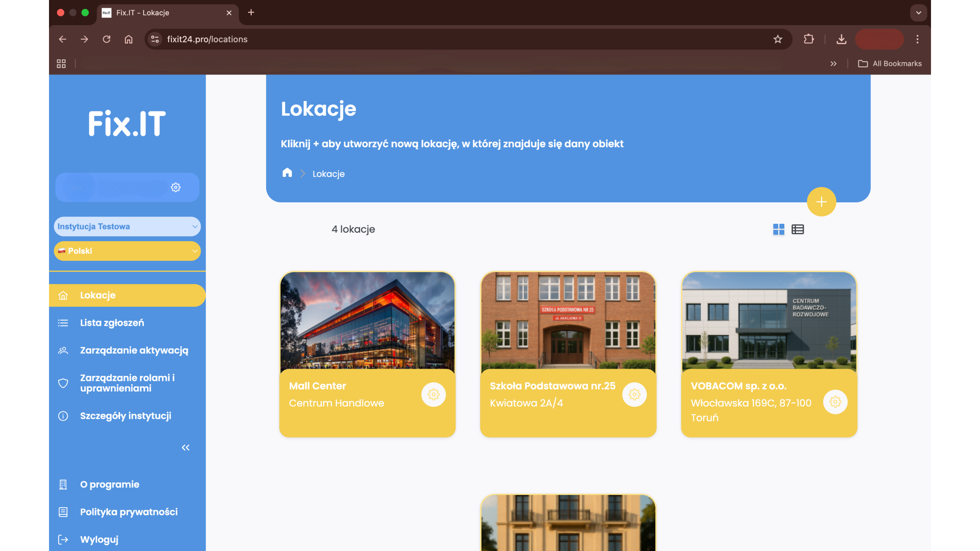Open the tab search dropdown arrow
The image size is (980, 551).
918,13
